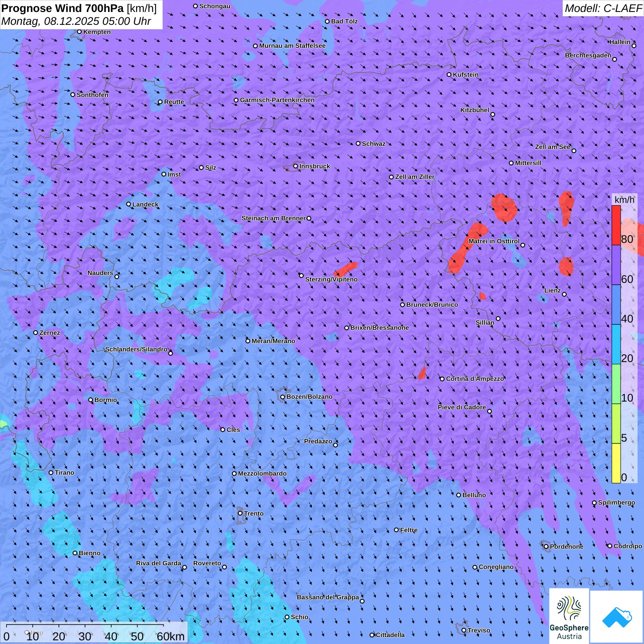Click the 'Matrei in Osttirol' label

[494, 241]
